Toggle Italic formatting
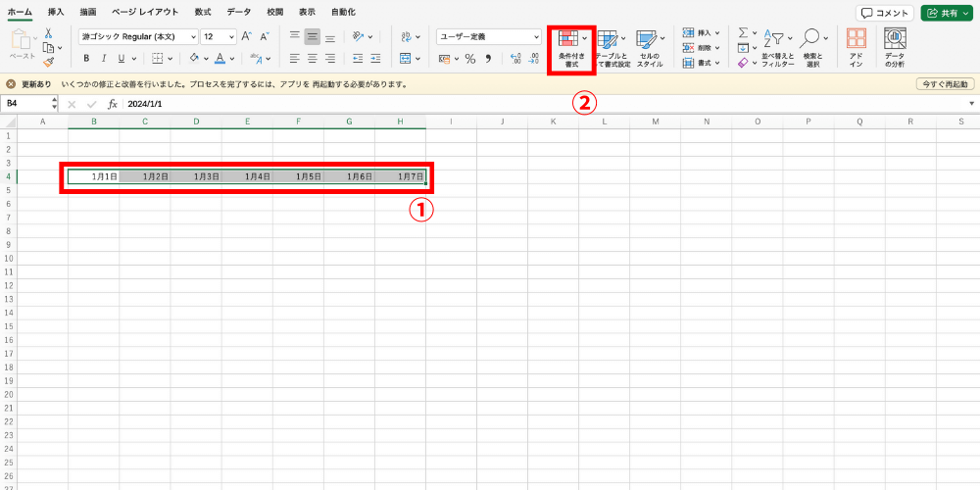Image resolution: width=980 pixels, height=490 pixels. click(104, 59)
